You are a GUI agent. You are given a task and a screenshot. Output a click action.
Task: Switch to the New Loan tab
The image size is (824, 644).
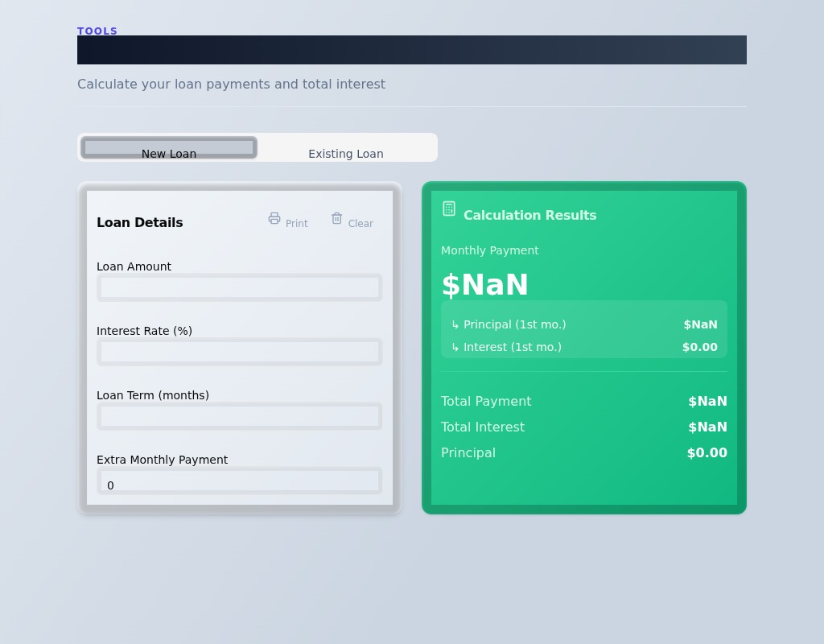pyautogui.click(x=169, y=148)
